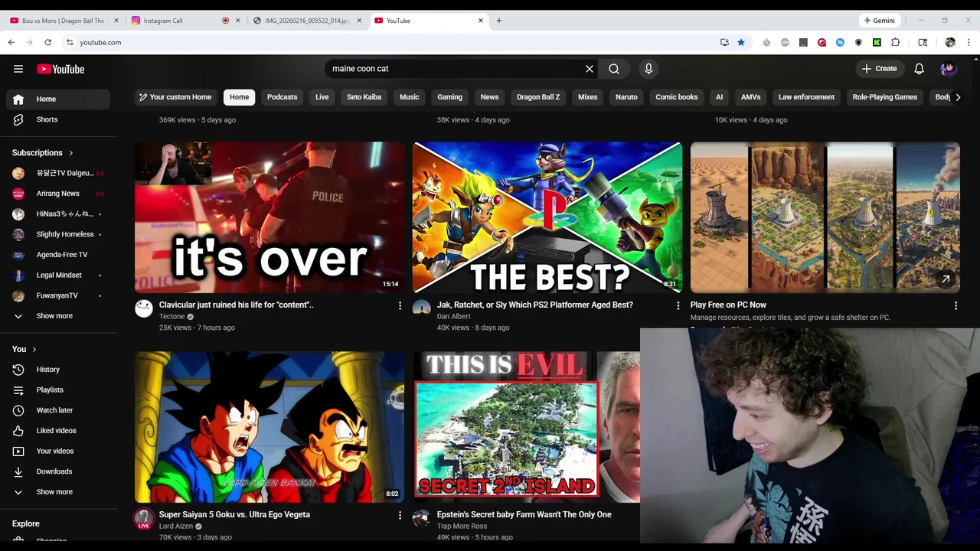
Task: Open Your videos in the sidebar
Action: [x=58, y=452]
